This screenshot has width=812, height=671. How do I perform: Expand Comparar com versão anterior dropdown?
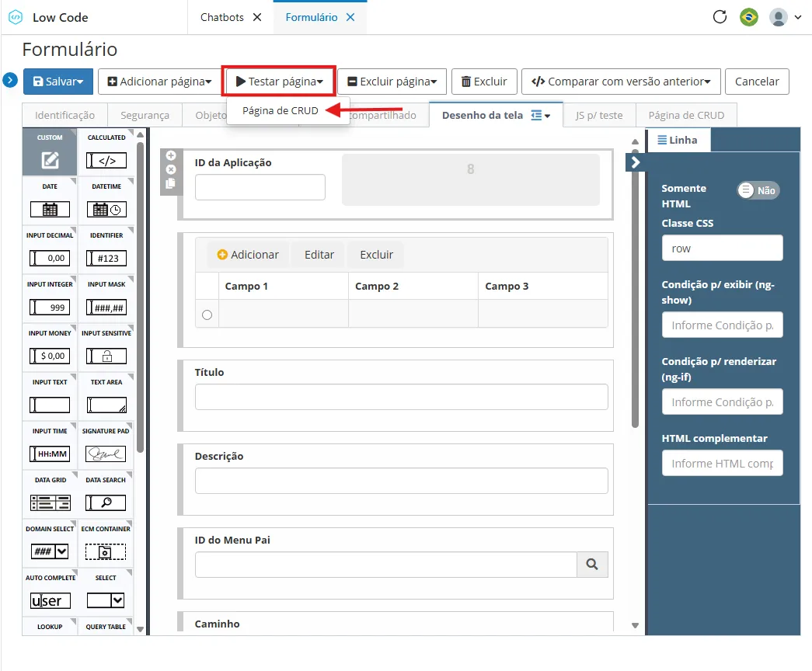coord(621,82)
